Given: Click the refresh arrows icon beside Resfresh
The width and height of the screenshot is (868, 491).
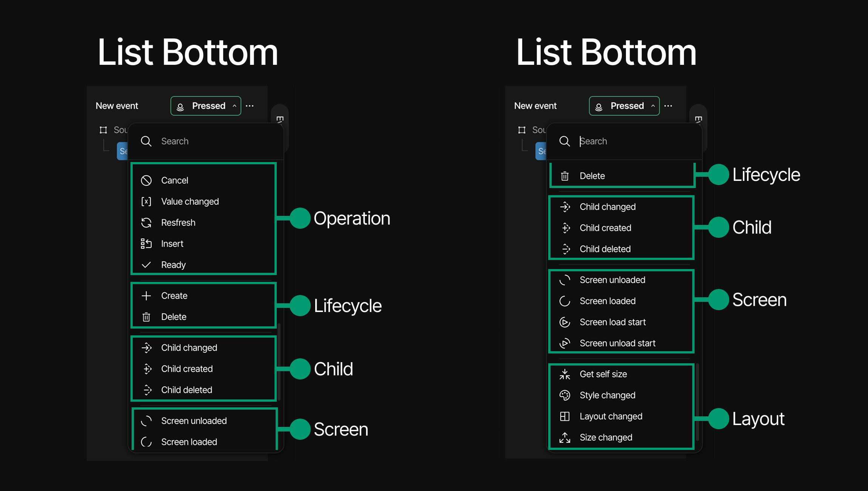Looking at the screenshot, I should tap(146, 223).
